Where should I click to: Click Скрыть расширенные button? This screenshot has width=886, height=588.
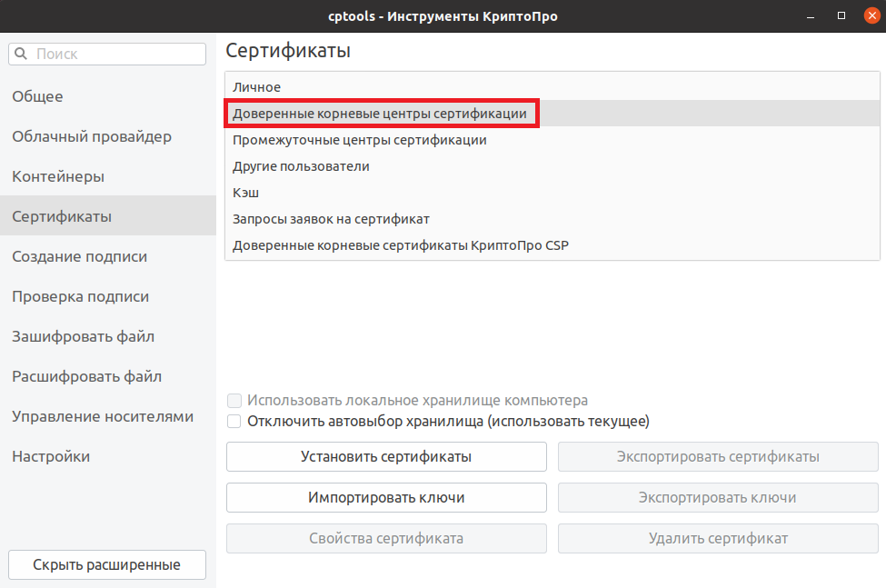point(107,564)
